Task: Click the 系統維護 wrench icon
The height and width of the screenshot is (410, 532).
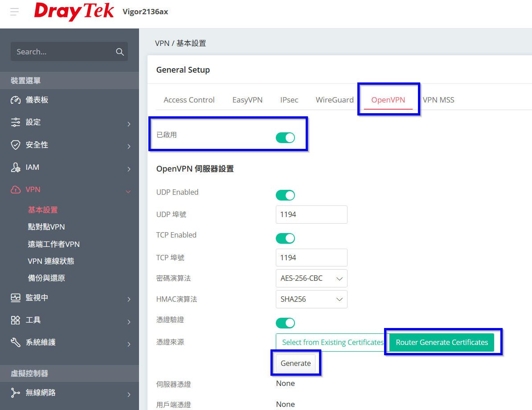Action: (x=16, y=342)
